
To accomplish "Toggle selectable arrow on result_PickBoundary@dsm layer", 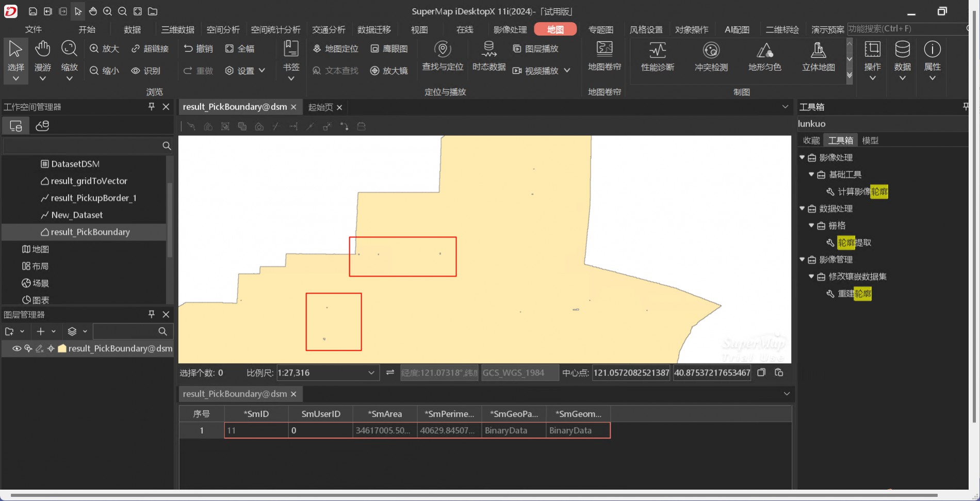I will tap(28, 348).
